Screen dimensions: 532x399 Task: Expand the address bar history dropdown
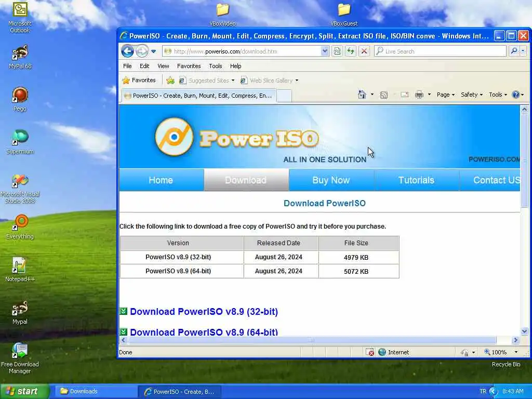click(x=325, y=51)
